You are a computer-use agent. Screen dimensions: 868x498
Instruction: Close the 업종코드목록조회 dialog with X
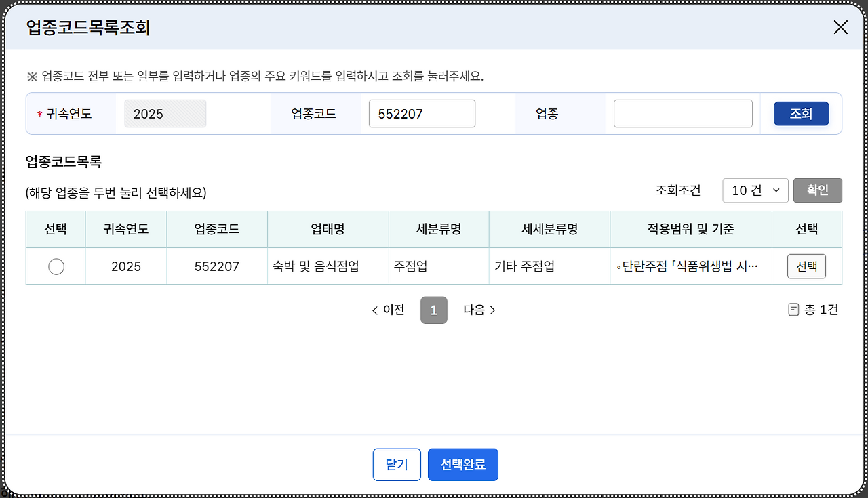840,27
